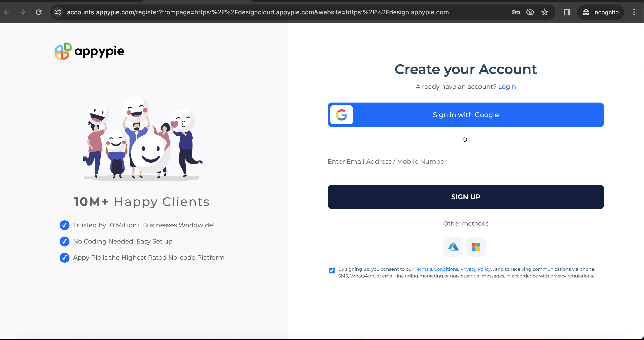Sign up with the Azure icon
This screenshot has width=644, height=340.
point(453,247)
